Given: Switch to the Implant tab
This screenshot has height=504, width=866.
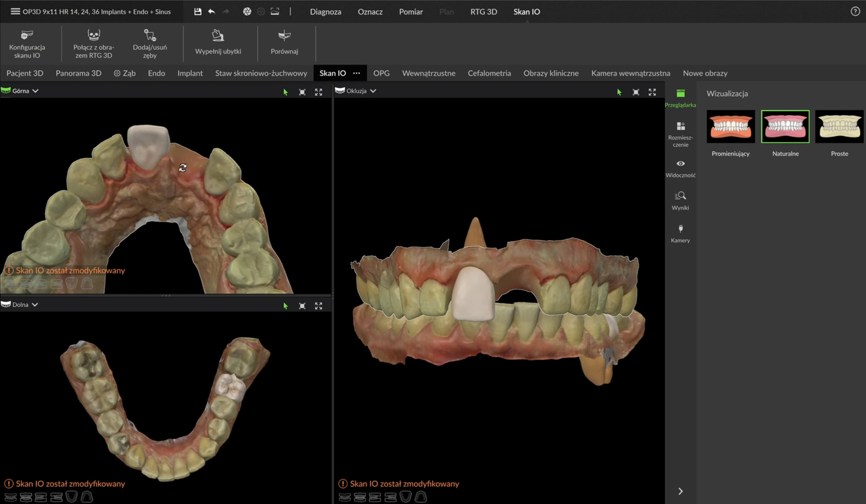Looking at the screenshot, I should (190, 73).
